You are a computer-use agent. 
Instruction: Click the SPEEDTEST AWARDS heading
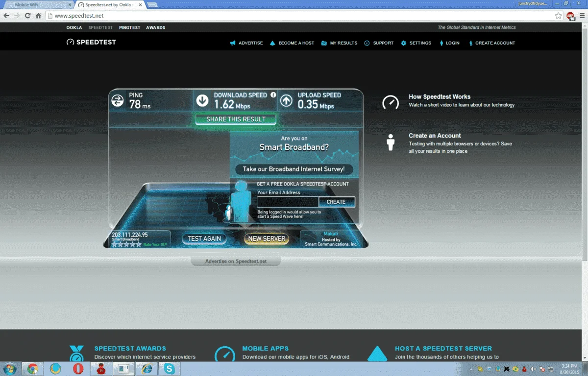pyautogui.click(x=130, y=349)
